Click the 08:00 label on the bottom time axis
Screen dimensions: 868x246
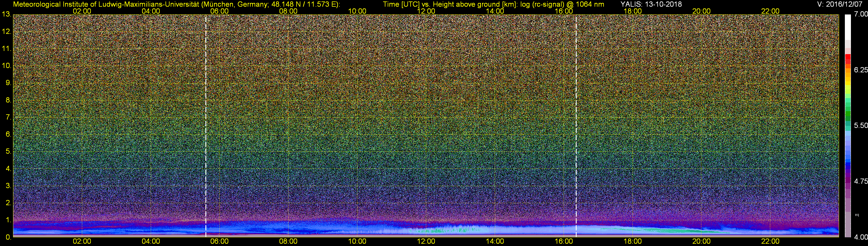pos(288,241)
